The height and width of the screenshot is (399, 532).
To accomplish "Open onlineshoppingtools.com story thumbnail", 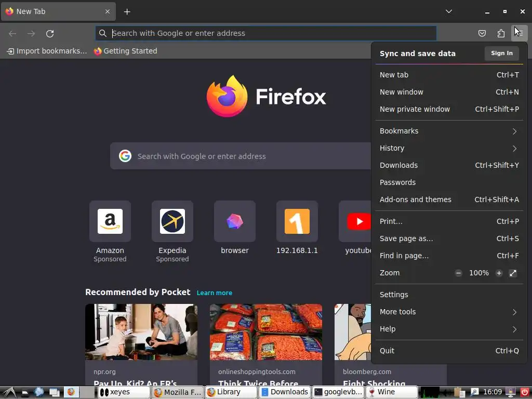I will tap(265, 332).
